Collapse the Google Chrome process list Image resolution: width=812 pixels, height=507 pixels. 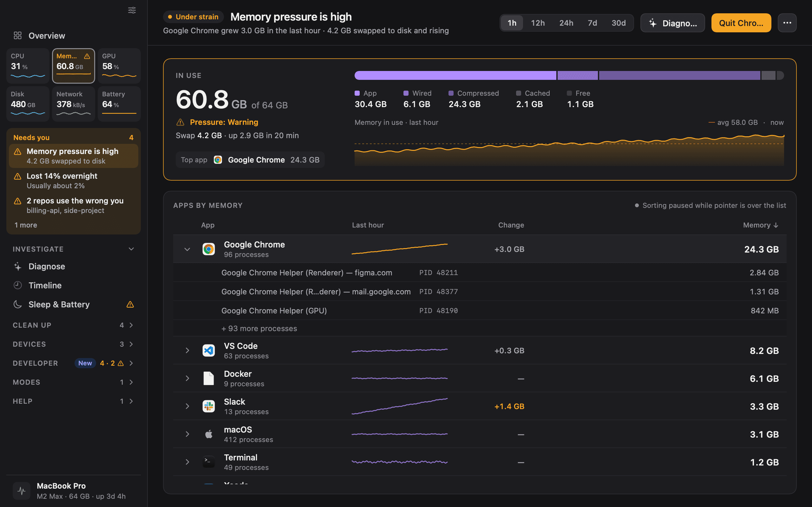pos(187,249)
